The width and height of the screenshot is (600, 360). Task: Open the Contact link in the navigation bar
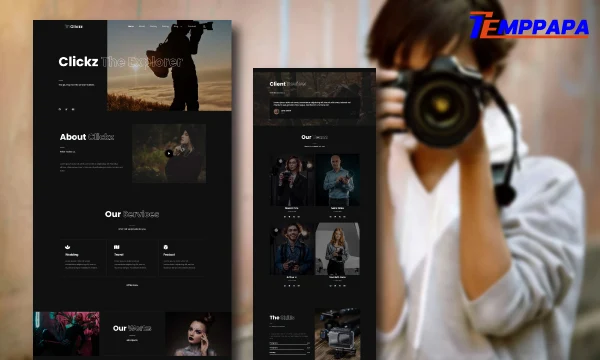[192, 26]
